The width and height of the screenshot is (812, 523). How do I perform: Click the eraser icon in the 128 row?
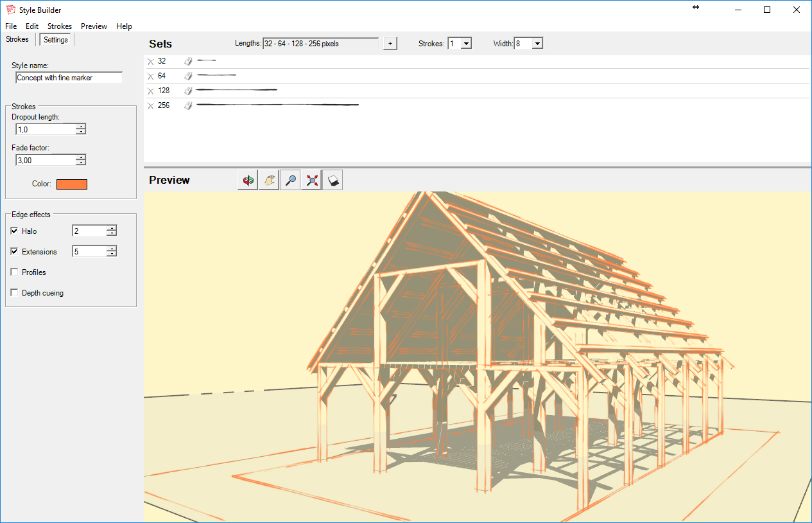point(188,91)
